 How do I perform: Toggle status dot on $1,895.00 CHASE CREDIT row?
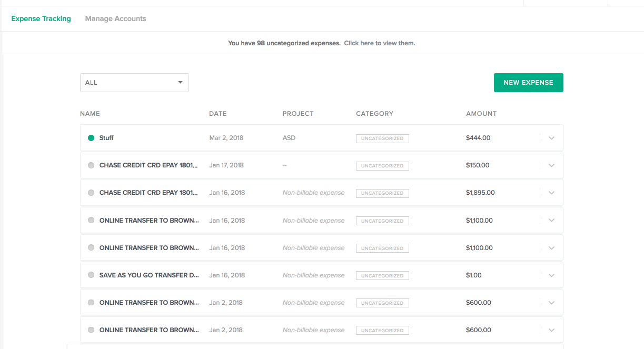click(91, 193)
